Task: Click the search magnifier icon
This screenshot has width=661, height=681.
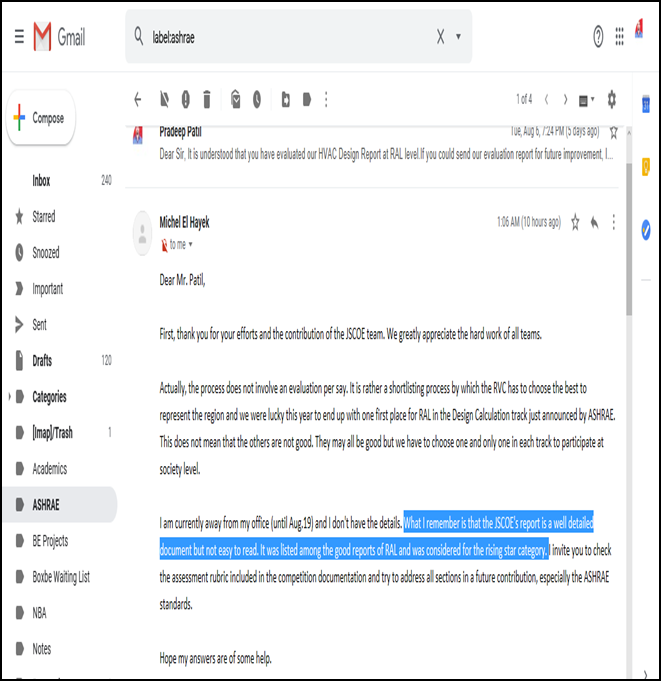Action: pos(139,36)
